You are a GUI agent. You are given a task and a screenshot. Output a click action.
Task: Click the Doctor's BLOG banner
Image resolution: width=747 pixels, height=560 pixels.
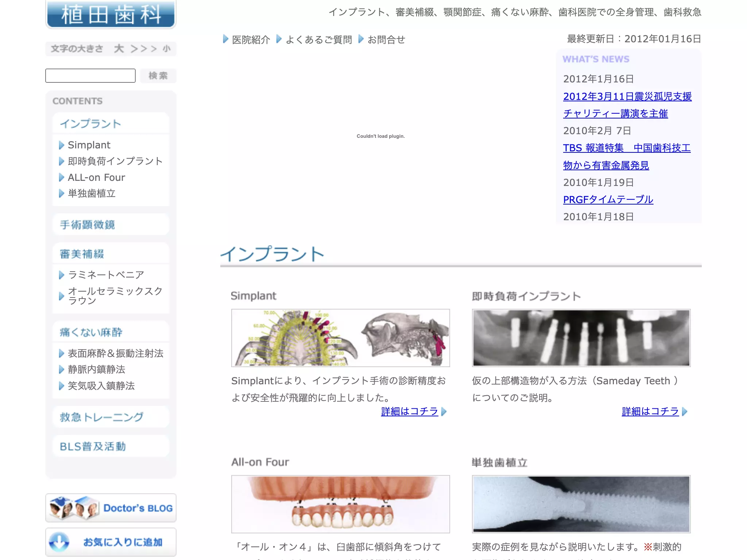pos(111,508)
